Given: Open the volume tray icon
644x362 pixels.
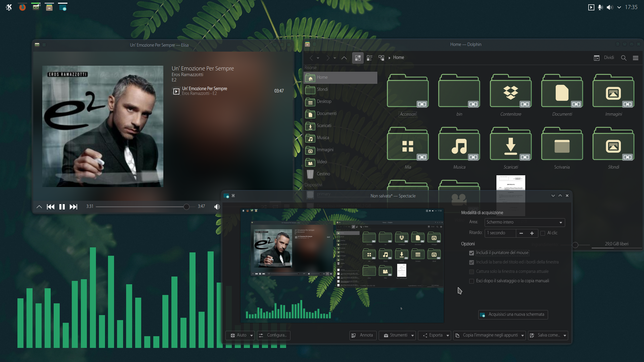Looking at the screenshot, I should coord(609,7).
